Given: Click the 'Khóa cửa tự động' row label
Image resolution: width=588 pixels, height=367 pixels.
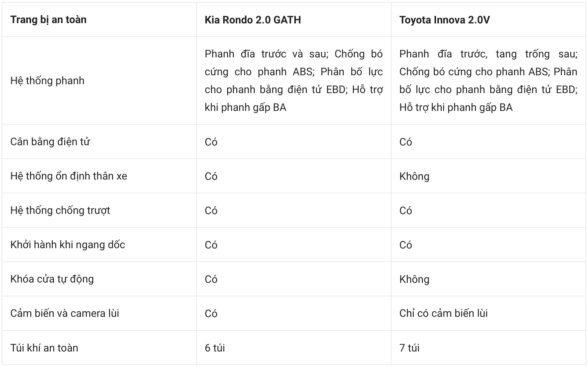Looking at the screenshot, I should click(x=52, y=279).
